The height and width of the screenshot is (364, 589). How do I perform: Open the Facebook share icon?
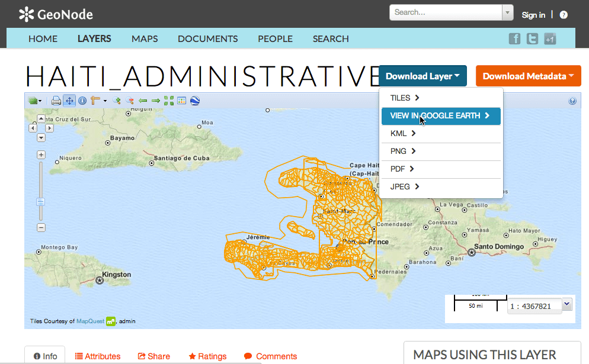tap(514, 38)
